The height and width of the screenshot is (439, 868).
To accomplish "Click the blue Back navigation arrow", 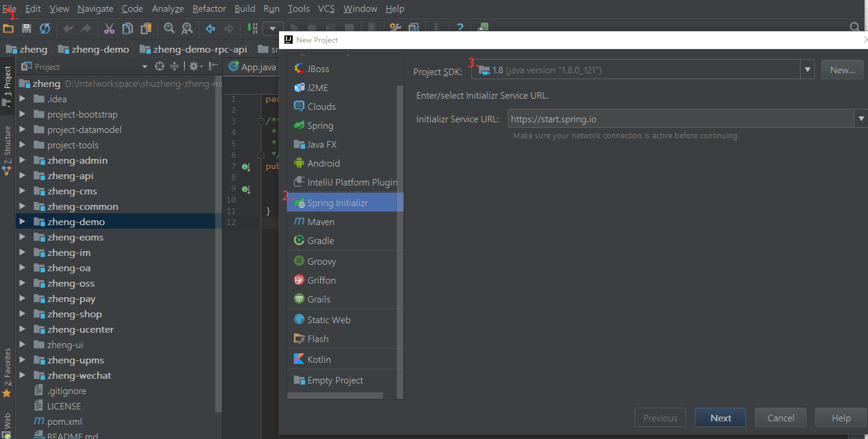I will [210, 28].
